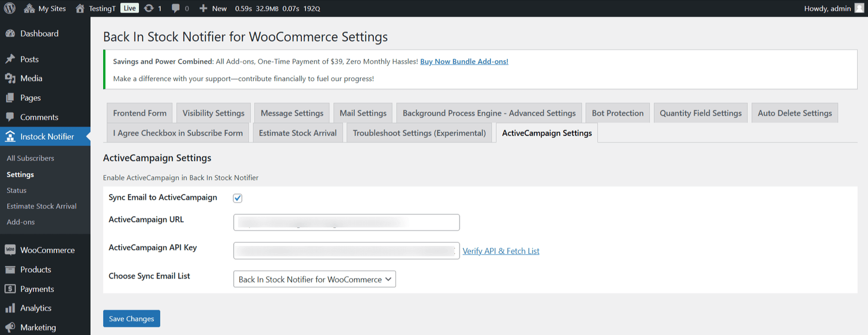Open the Settings submenu item
The width and height of the screenshot is (868, 335).
click(20, 175)
